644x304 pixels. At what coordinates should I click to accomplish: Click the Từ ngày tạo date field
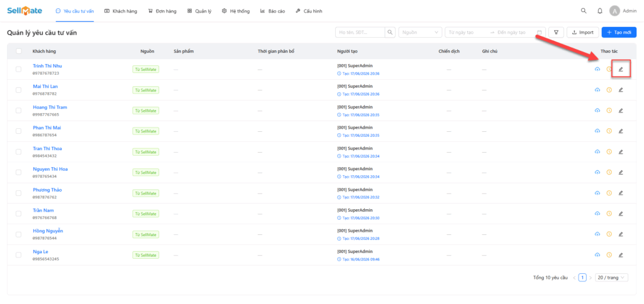(x=466, y=33)
